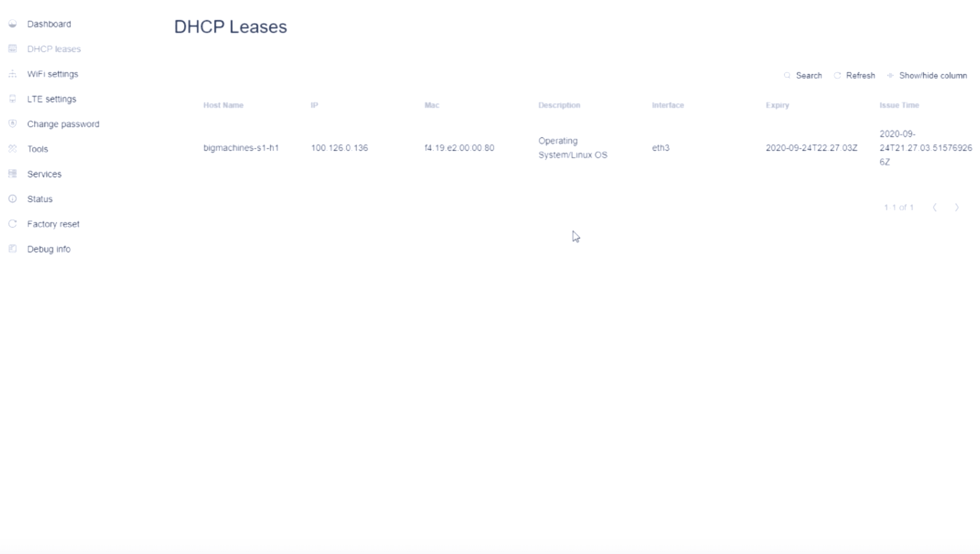The height and width of the screenshot is (554, 980).
Task: Open Services menu item
Action: click(x=43, y=174)
